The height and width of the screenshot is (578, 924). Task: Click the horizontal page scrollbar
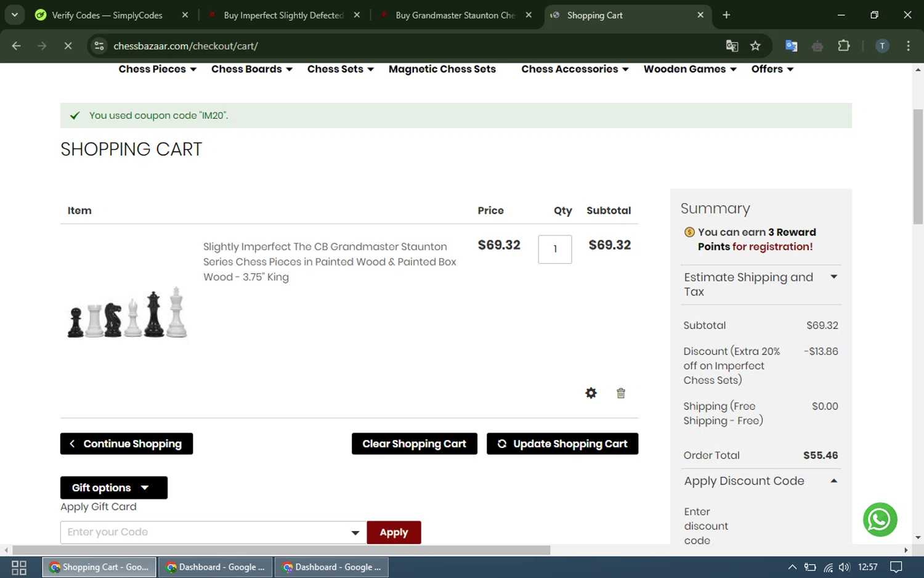point(281,550)
